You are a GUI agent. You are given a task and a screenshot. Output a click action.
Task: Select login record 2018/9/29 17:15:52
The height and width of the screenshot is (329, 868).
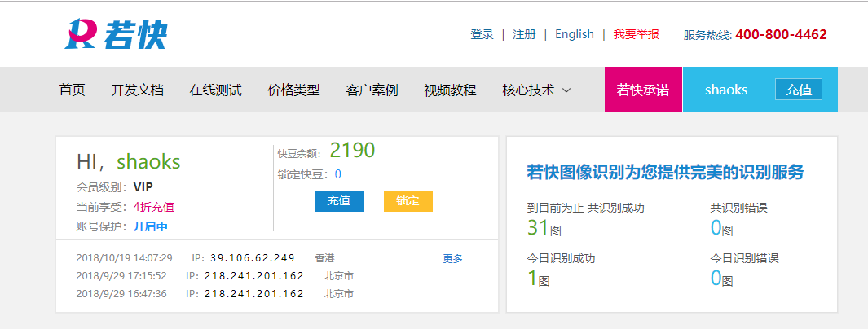(121, 275)
